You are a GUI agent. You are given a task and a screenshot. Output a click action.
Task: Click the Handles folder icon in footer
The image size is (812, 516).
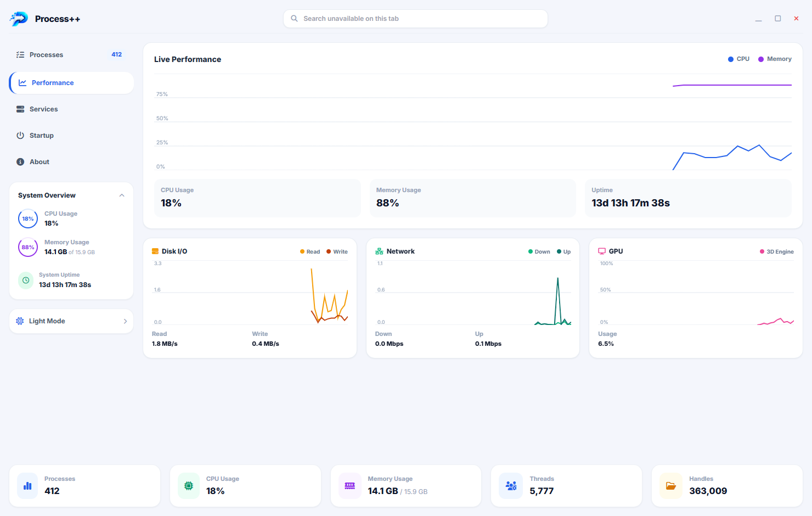pos(670,486)
